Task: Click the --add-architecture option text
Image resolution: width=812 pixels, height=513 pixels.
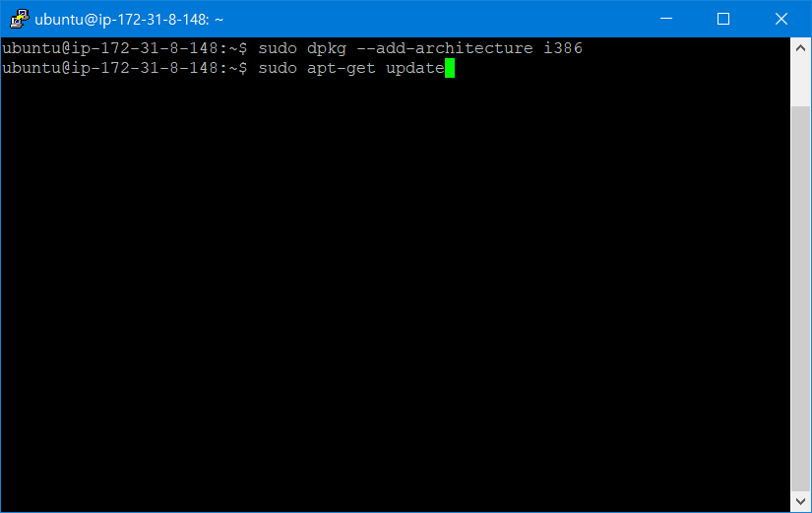Action: (x=444, y=48)
